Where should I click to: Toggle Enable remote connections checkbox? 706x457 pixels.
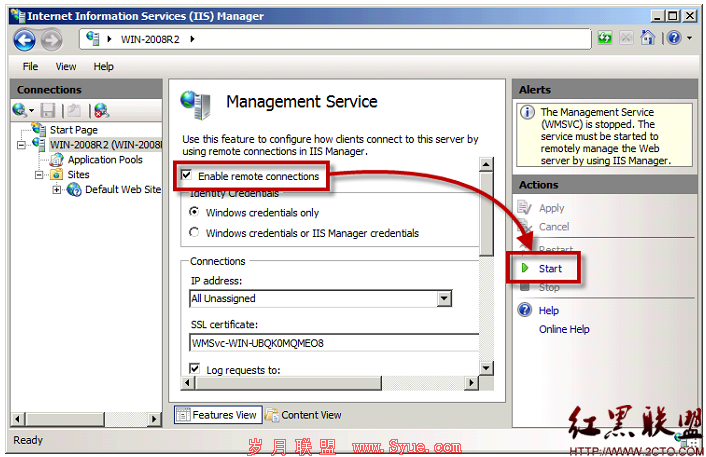pos(186,175)
